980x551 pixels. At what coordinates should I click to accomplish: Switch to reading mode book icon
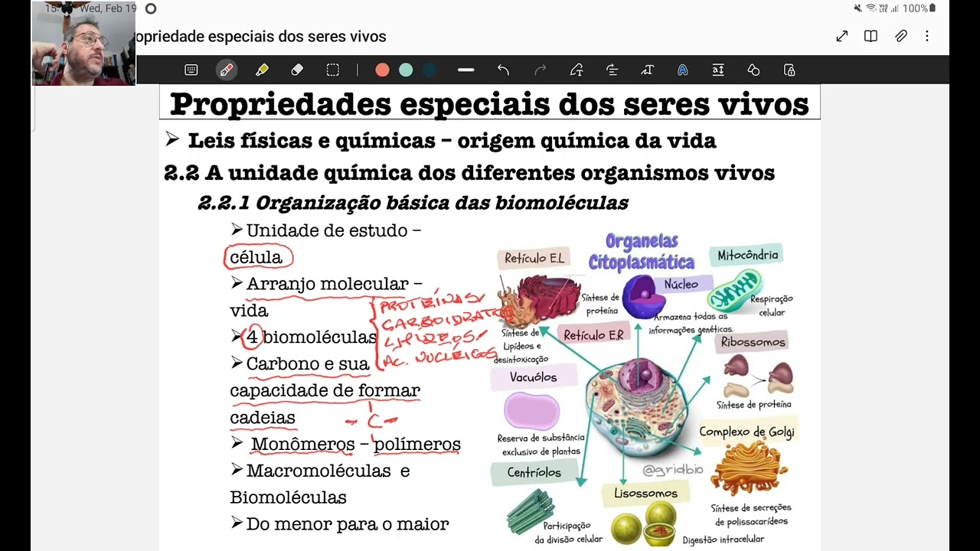(x=871, y=36)
